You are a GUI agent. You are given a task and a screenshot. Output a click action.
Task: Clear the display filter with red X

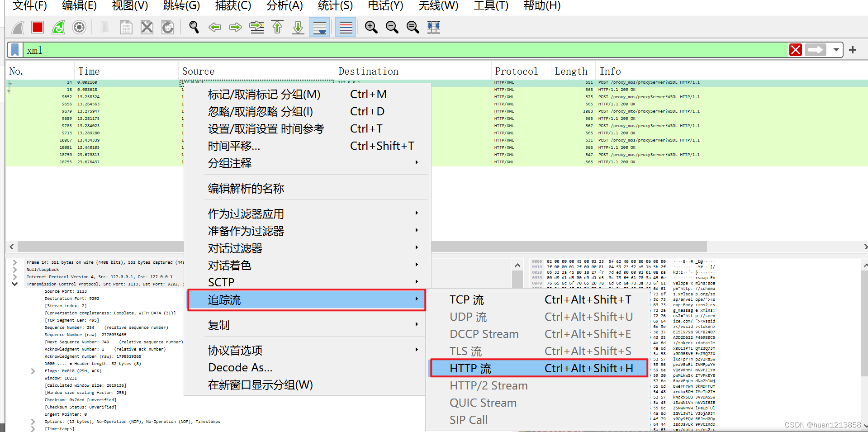(x=796, y=50)
